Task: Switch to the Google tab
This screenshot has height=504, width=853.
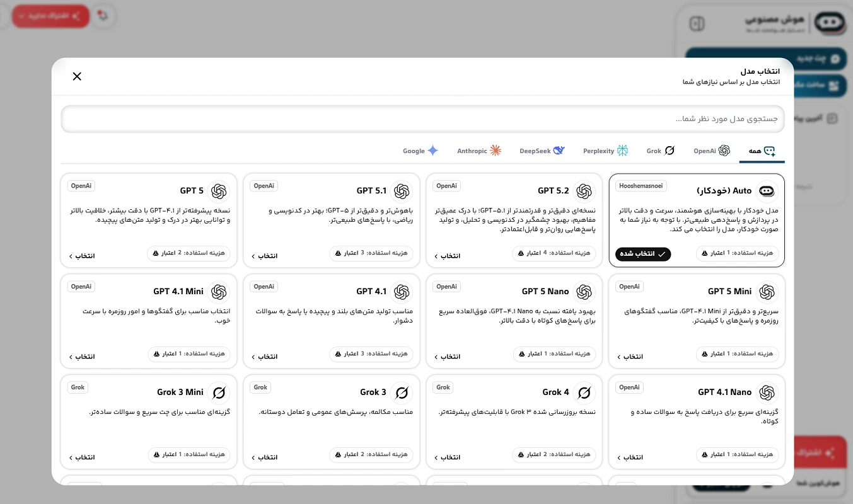Action: coord(421,151)
